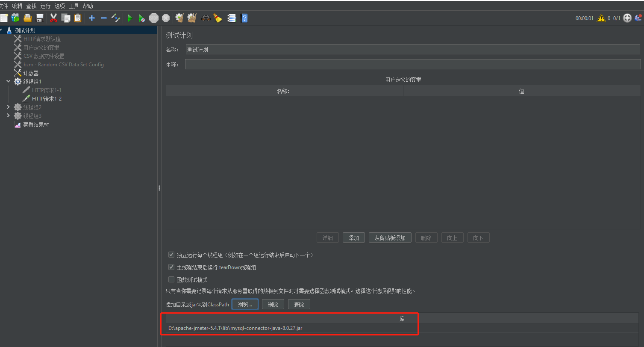Click the 清除 classpath button
The width and height of the screenshot is (644, 347).
click(x=299, y=305)
